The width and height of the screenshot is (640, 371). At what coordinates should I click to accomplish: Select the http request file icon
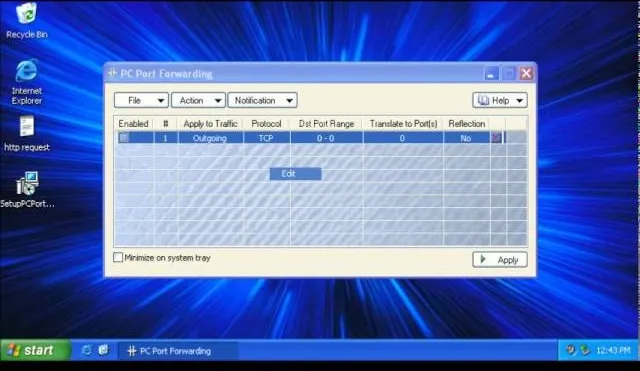point(27,134)
